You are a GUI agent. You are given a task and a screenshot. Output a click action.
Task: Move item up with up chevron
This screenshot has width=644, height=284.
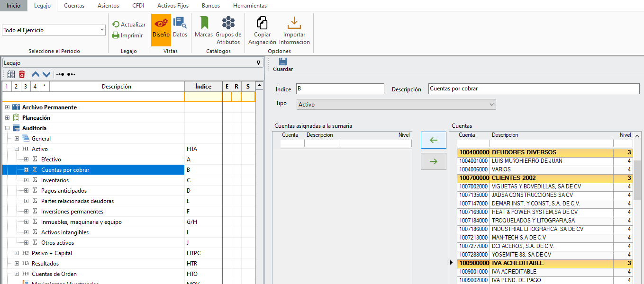click(36, 74)
